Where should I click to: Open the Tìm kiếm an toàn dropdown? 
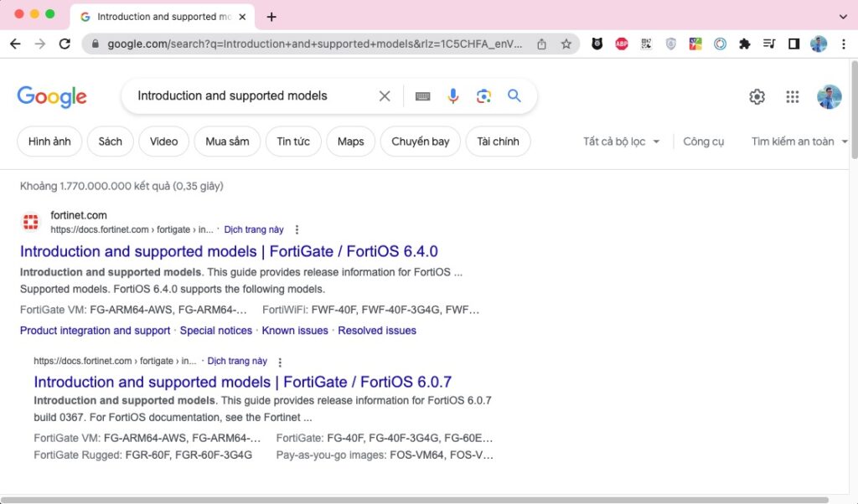pos(799,141)
